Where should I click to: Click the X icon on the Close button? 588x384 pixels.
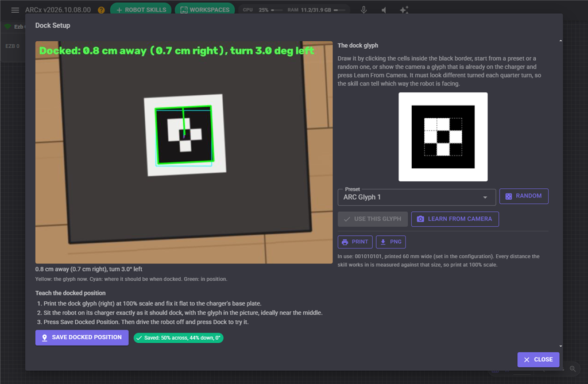527,360
